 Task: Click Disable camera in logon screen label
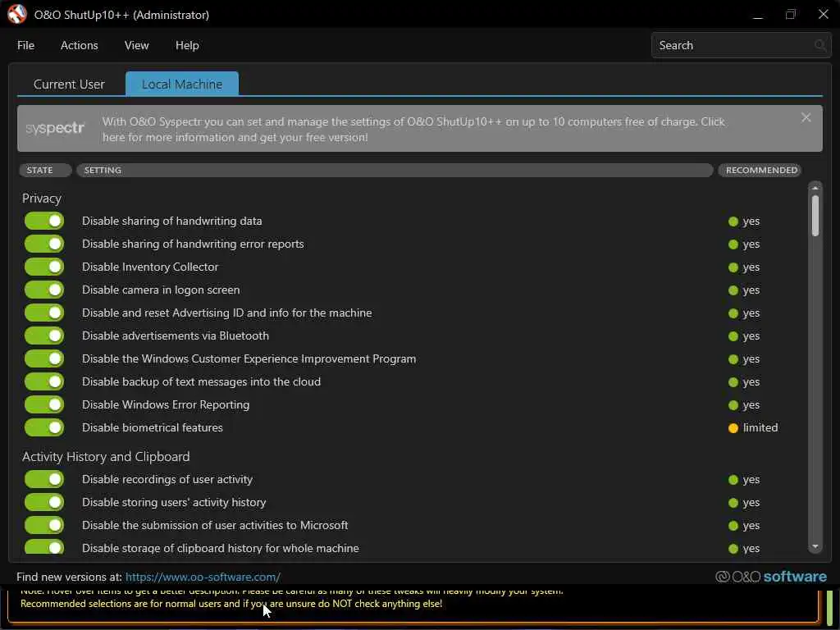tap(161, 290)
